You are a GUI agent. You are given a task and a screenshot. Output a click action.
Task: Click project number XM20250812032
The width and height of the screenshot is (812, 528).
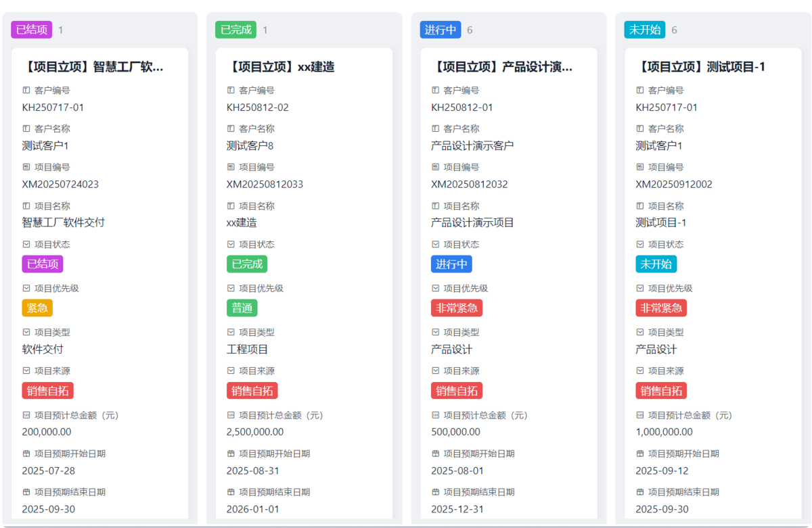tap(470, 184)
